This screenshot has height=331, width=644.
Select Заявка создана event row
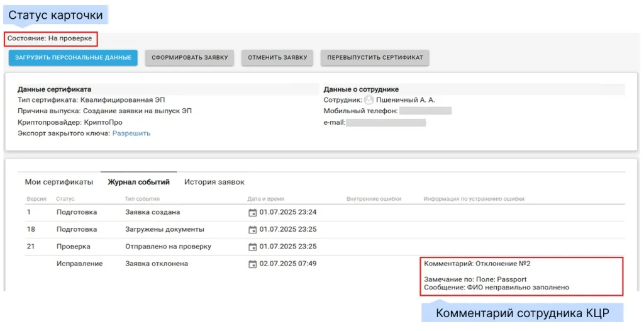point(152,212)
